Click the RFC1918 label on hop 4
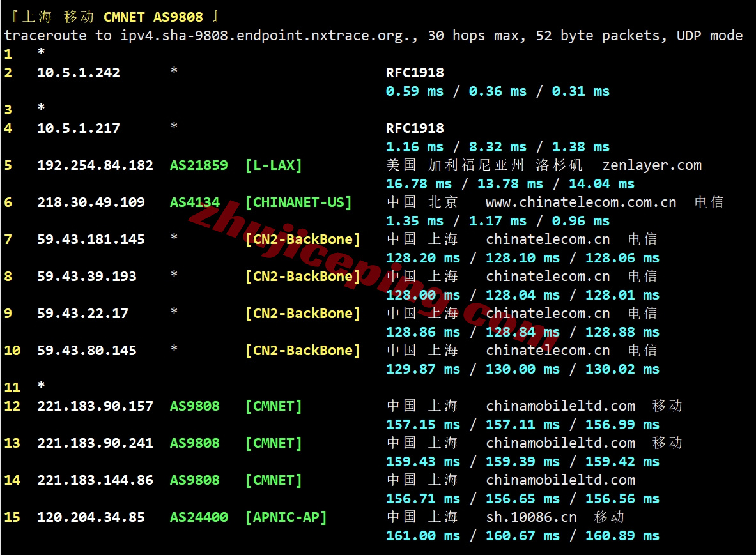756x555 pixels. (x=415, y=128)
